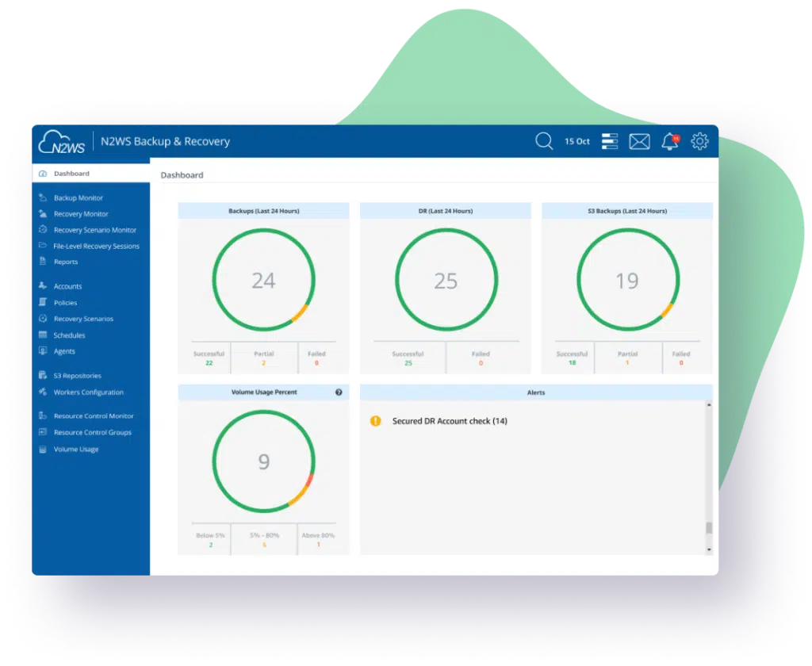Click Successful 18 in S3 Backups card
812x666 pixels.
tap(573, 358)
